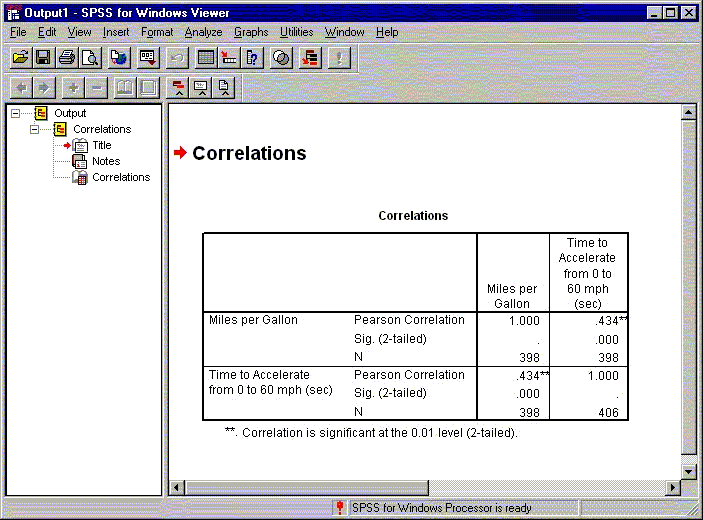Select the Correlations table item in outline
This screenshot has width=703, height=520.
tap(121, 178)
